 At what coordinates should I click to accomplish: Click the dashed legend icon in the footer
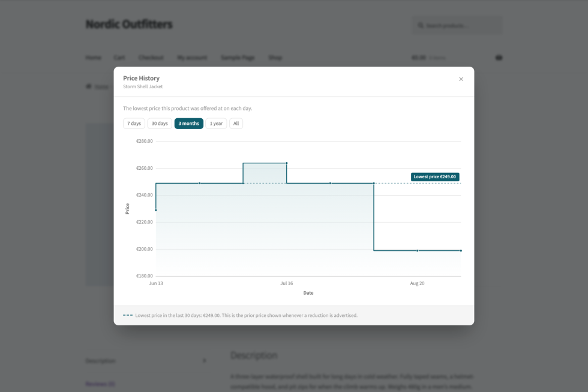tap(127, 315)
